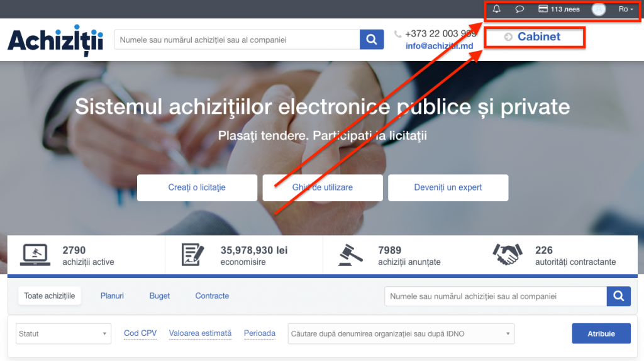Click the notification bell icon
Screen dimensions: 644x361
[x=497, y=9]
